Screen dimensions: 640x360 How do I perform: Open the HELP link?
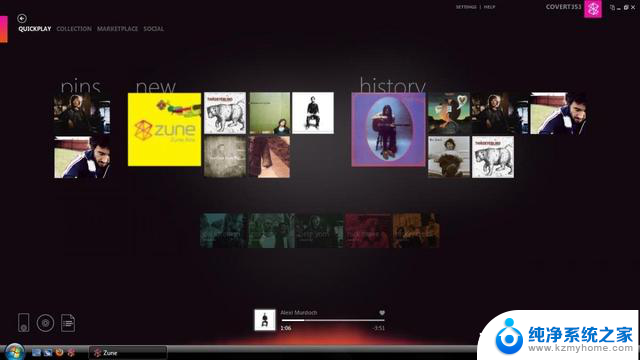tap(489, 7)
